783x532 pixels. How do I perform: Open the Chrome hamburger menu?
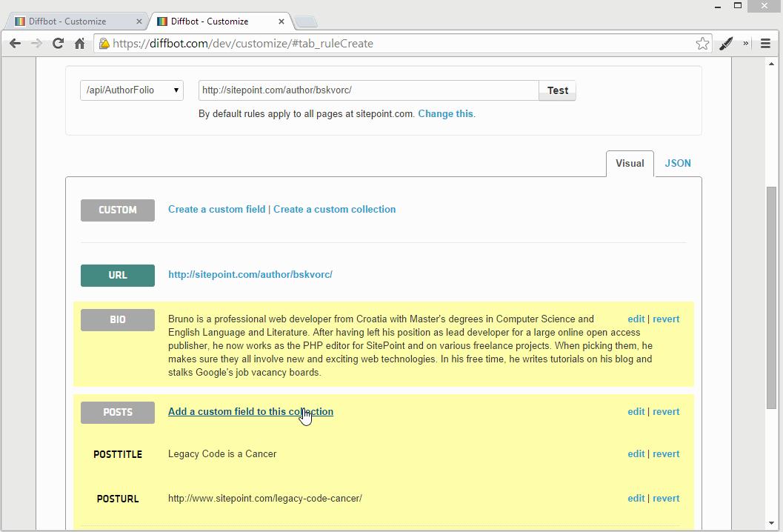click(x=766, y=44)
